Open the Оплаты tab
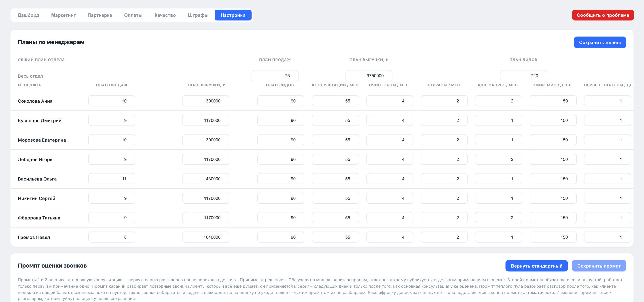The width and height of the screenshot is (644, 302). click(x=133, y=15)
